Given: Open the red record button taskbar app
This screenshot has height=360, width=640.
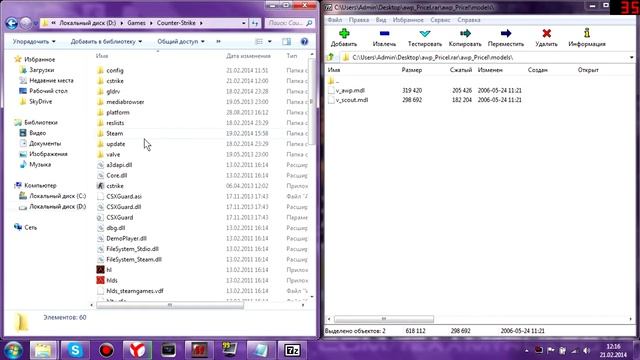Looking at the screenshot, I should click(106, 350).
